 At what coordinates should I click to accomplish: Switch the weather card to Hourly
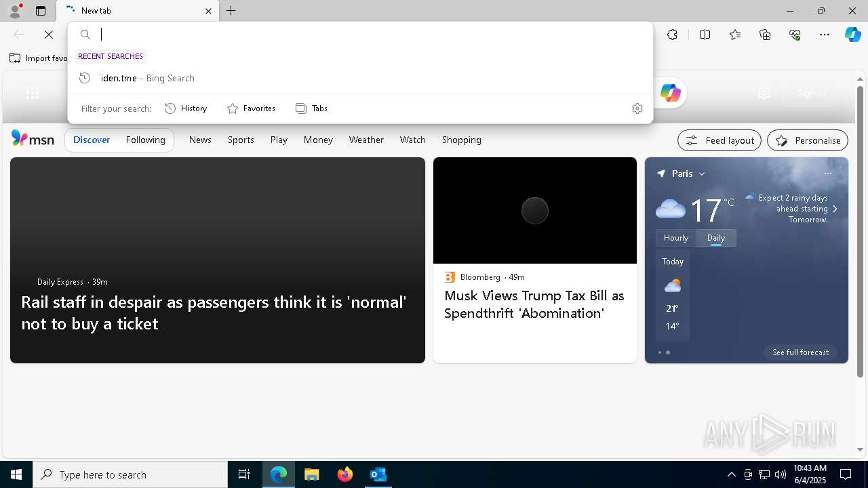[x=676, y=238]
